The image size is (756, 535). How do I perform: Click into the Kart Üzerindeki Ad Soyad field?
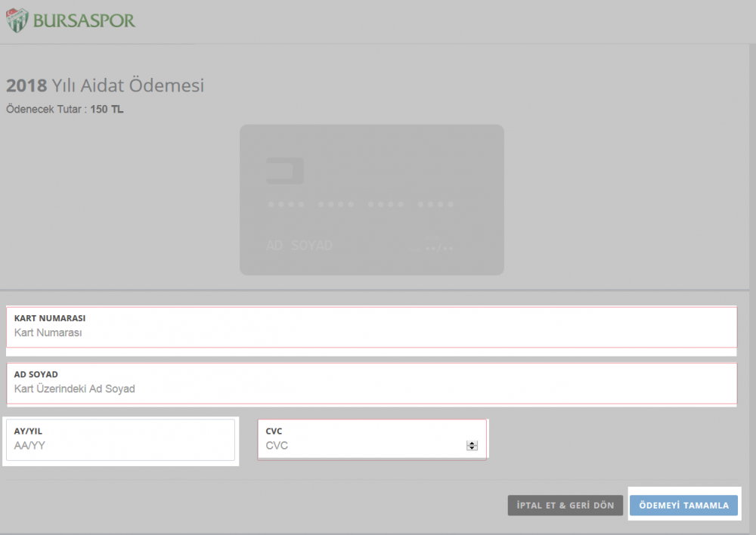pyautogui.click(x=370, y=389)
